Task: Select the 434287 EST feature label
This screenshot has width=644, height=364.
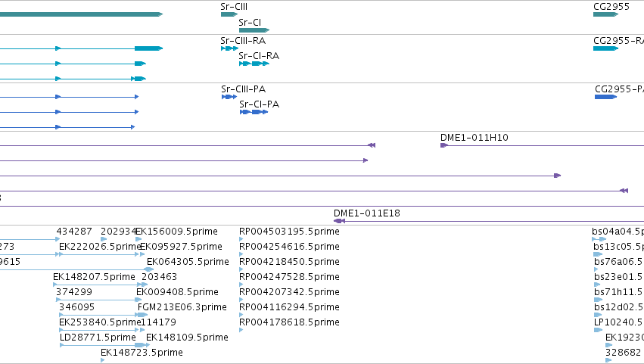Action: pos(74,232)
